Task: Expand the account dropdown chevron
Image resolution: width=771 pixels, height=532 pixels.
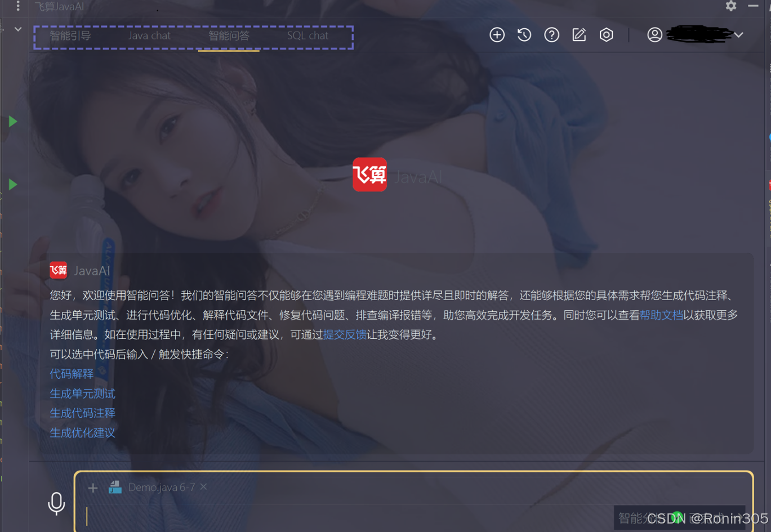Action: click(738, 34)
